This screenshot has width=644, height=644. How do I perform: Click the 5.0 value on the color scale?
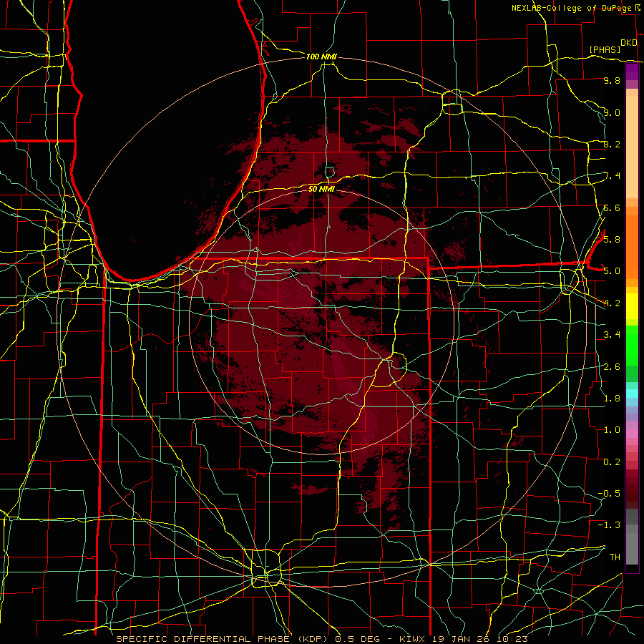[612, 271]
